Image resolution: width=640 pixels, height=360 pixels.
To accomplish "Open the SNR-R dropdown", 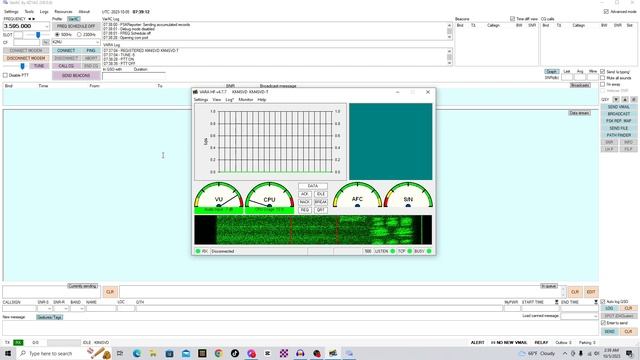I will click(x=66, y=309).
